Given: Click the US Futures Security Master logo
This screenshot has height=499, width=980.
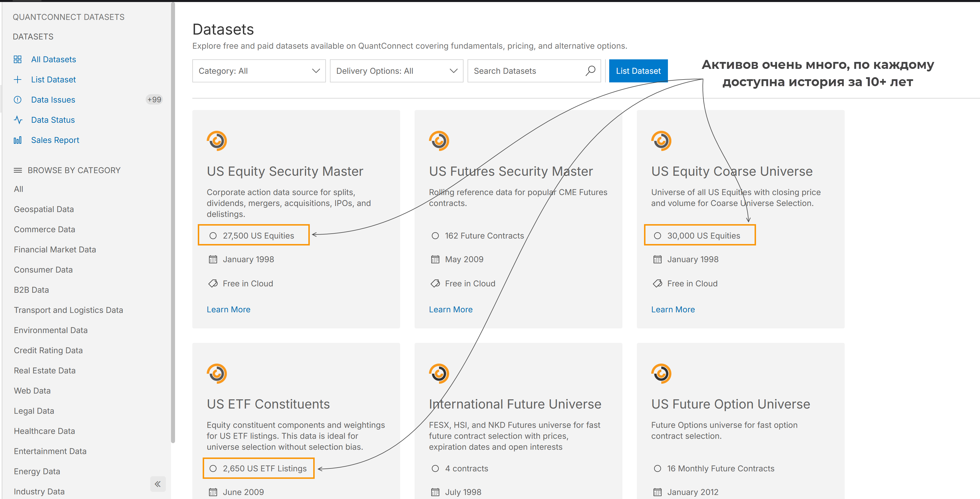Looking at the screenshot, I should pyautogui.click(x=439, y=141).
